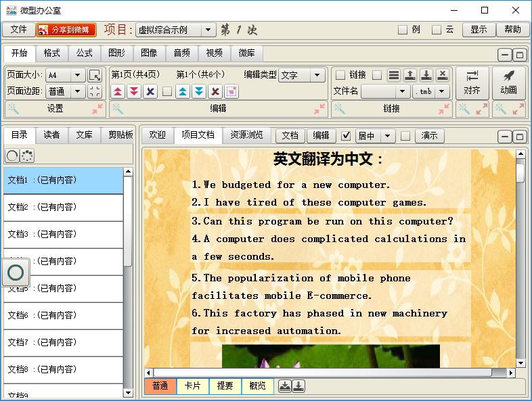Click the magic wand in 设置 group
The width and height of the screenshot is (532, 401).
[14, 109]
